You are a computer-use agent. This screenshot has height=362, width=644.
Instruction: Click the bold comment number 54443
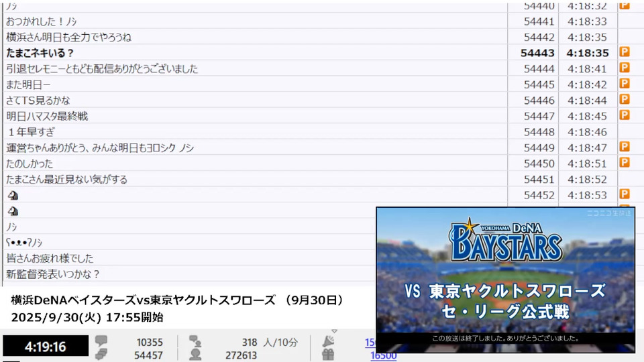537,53
